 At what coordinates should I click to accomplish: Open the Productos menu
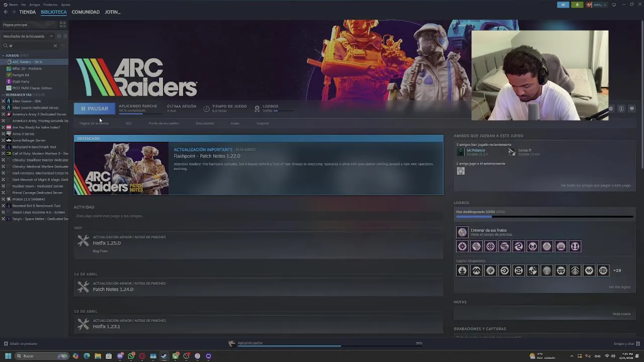point(50,5)
